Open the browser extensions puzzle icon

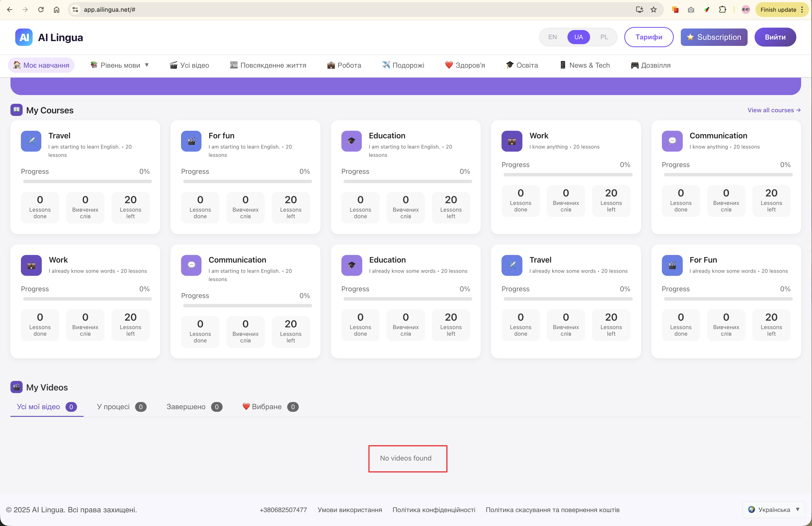[722, 10]
